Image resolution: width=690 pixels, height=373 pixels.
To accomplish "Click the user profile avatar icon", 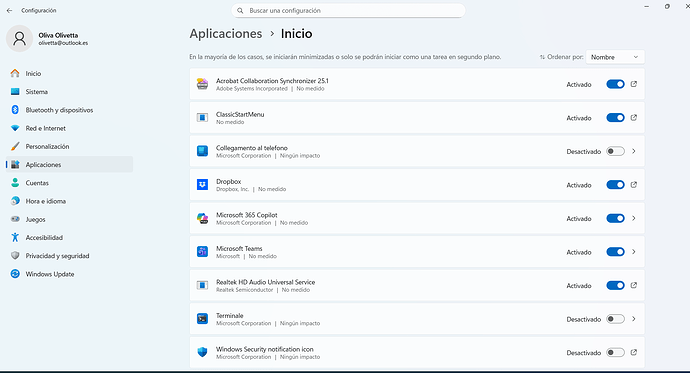I will [19, 39].
